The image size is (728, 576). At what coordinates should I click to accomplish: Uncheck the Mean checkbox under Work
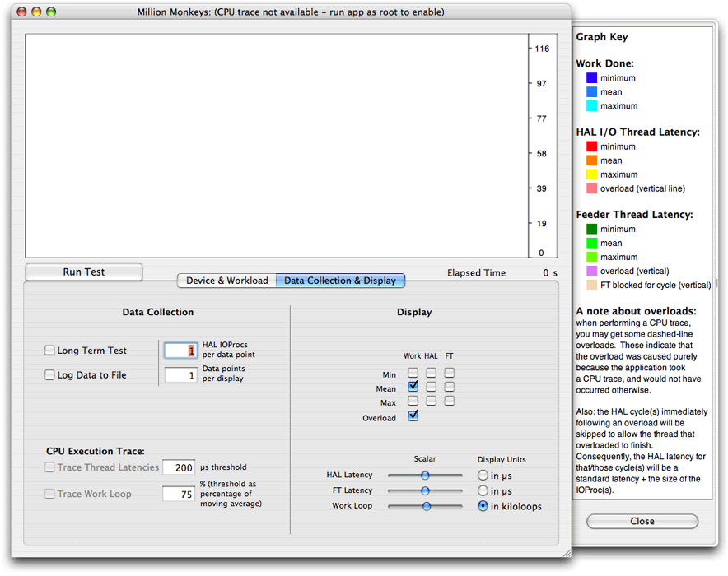(413, 386)
